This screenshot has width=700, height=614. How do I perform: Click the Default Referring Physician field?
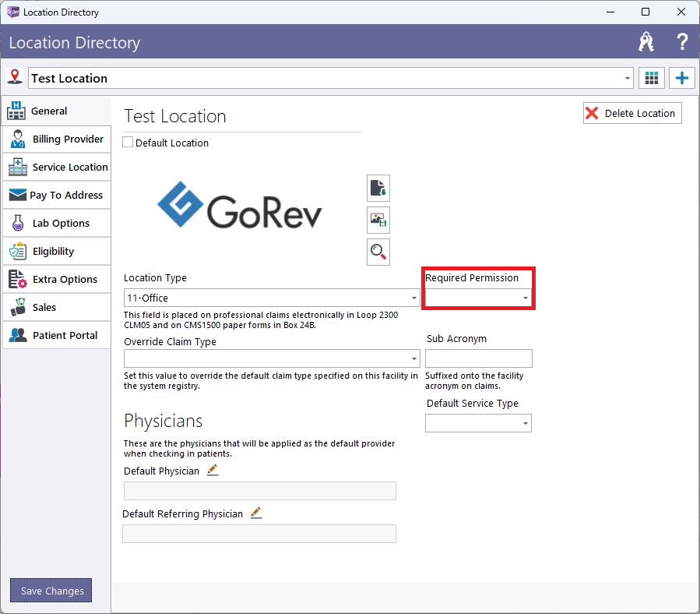(x=259, y=534)
